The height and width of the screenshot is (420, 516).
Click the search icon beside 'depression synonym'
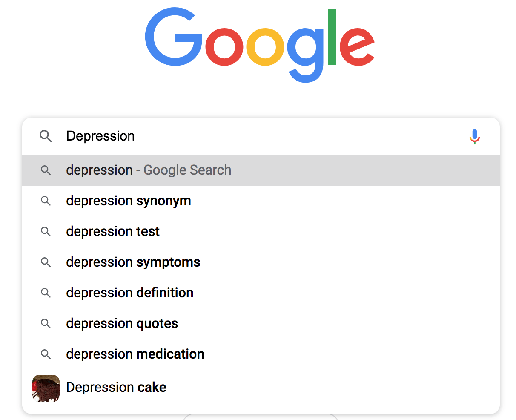46,201
